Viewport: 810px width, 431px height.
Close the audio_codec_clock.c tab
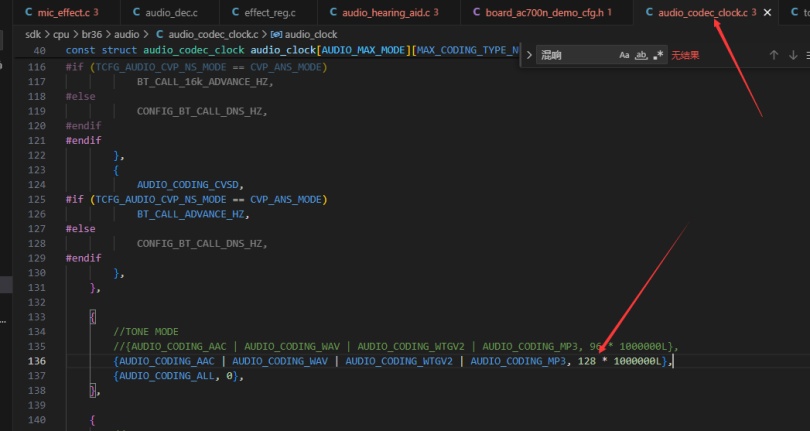point(768,12)
